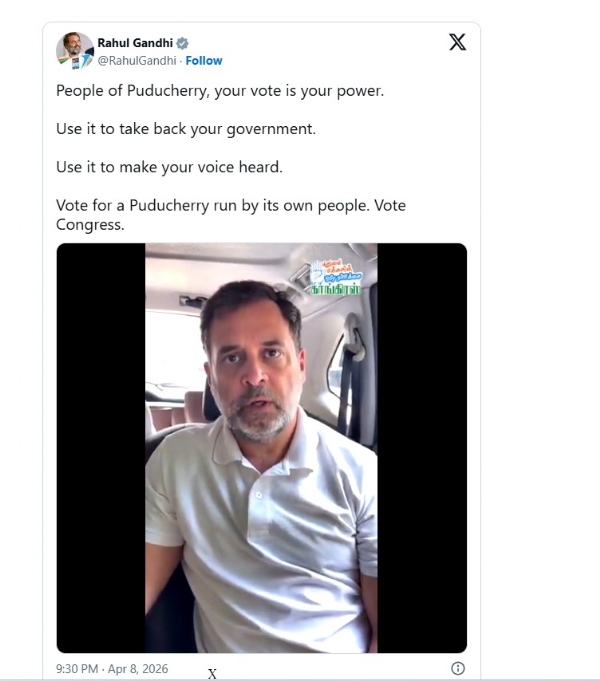Click the right black bar of the video

(x=422, y=448)
